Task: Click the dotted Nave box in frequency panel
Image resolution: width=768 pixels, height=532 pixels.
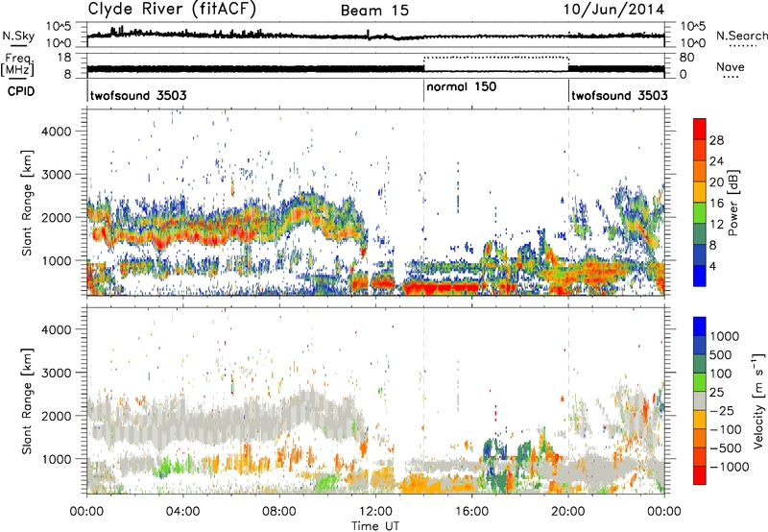Action: (495, 64)
